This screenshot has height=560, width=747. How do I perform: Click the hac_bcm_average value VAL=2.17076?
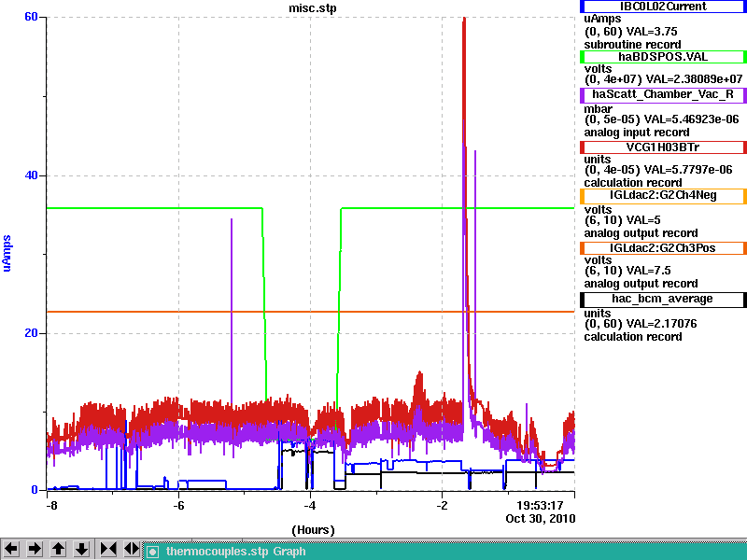pos(661,324)
